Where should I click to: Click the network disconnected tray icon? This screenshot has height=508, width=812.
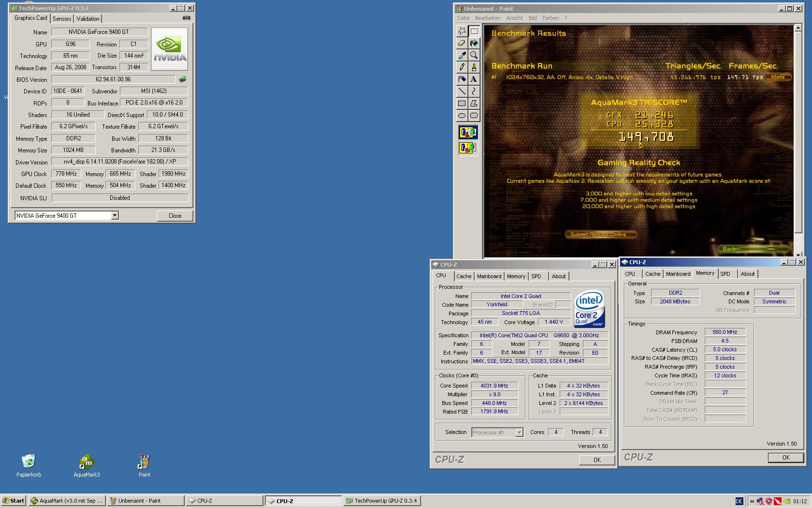tap(760, 501)
